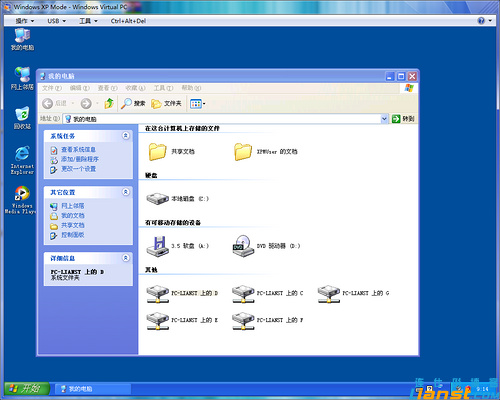Click 添加/删除程序 task link
This screenshot has width=500, height=400.
click(x=80, y=159)
